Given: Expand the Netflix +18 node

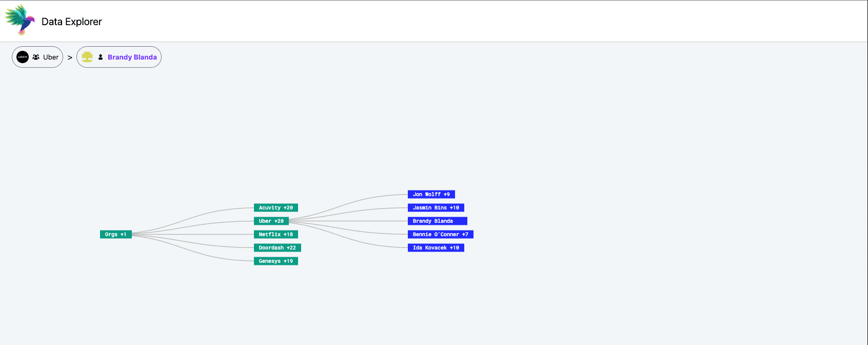Looking at the screenshot, I should pyautogui.click(x=276, y=235).
